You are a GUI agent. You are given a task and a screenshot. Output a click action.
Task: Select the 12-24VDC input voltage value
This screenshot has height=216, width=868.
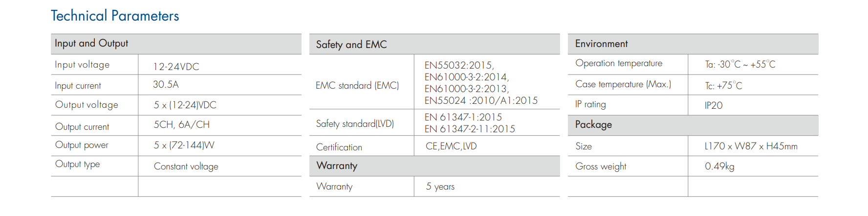pyautogui.click(x=176, y=67)
